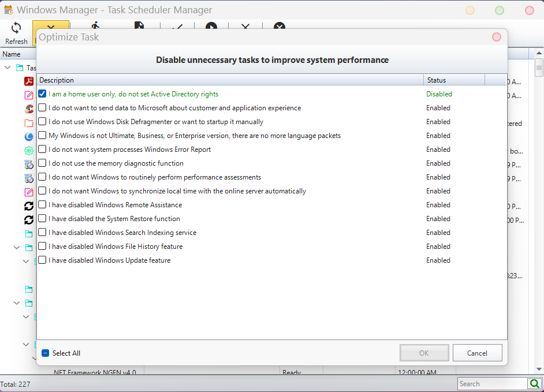Select the orange folder task icon

[29, 123]
